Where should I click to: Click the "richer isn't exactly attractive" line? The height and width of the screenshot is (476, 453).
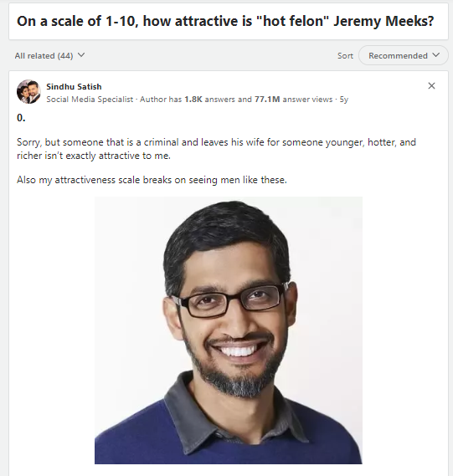pyautogui.click(x=94, y=156)
